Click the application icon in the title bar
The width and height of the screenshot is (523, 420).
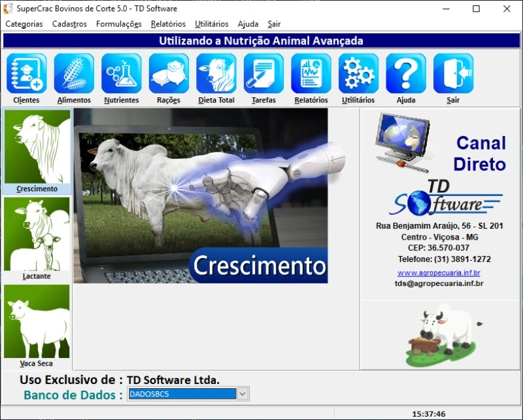(8, 8)
